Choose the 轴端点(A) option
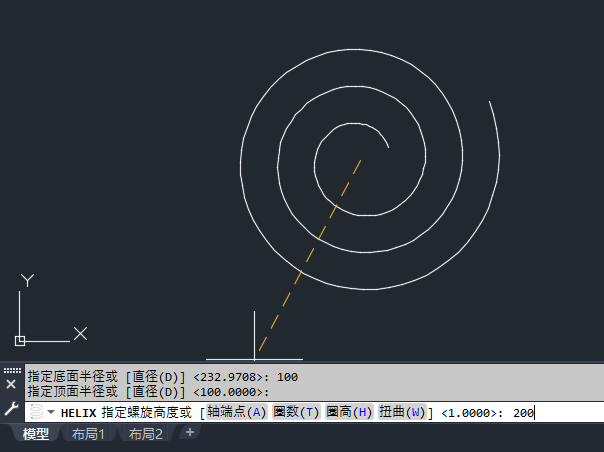This screenshot has height=452, width=604. 237,412
